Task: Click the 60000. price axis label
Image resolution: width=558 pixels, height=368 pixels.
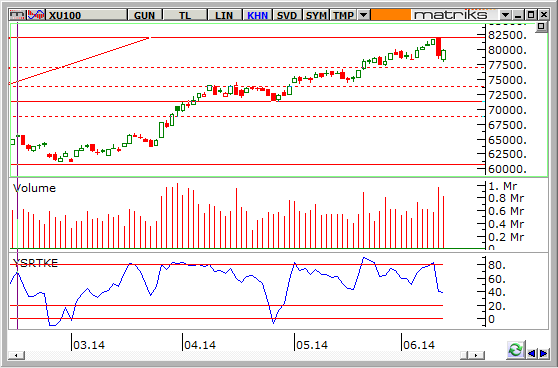Action: point(508,169)
